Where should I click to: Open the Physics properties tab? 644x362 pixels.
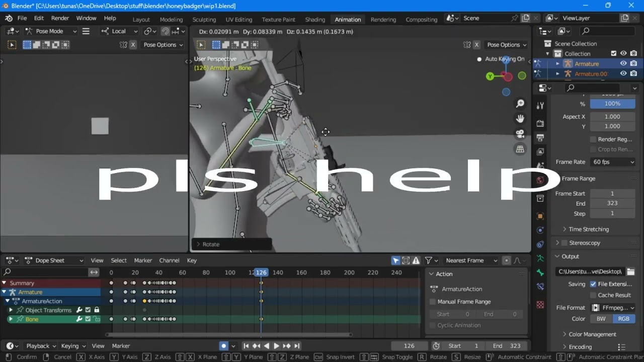(x=540, y=230)
